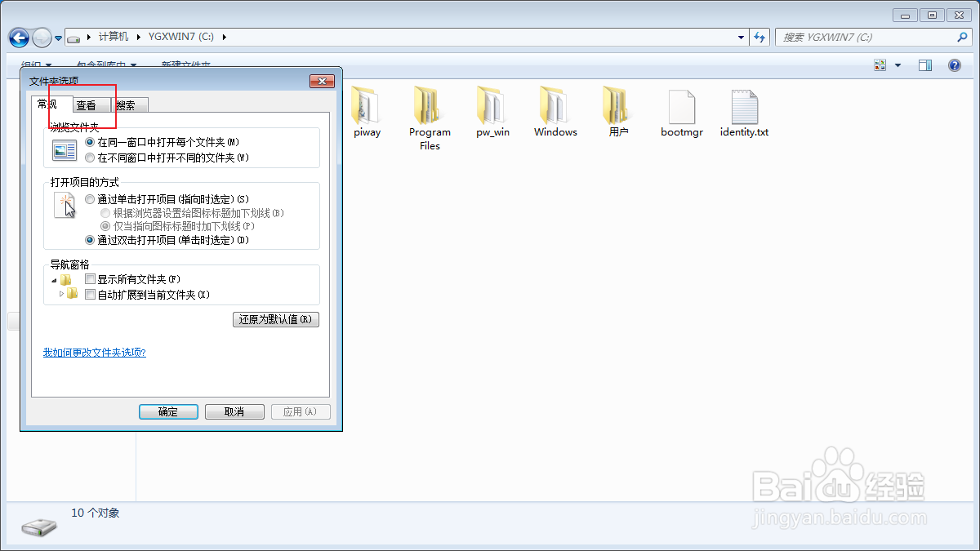The image size is (980, 551).
Task: Click the drive icon in address bar
Action: [74, 38]
